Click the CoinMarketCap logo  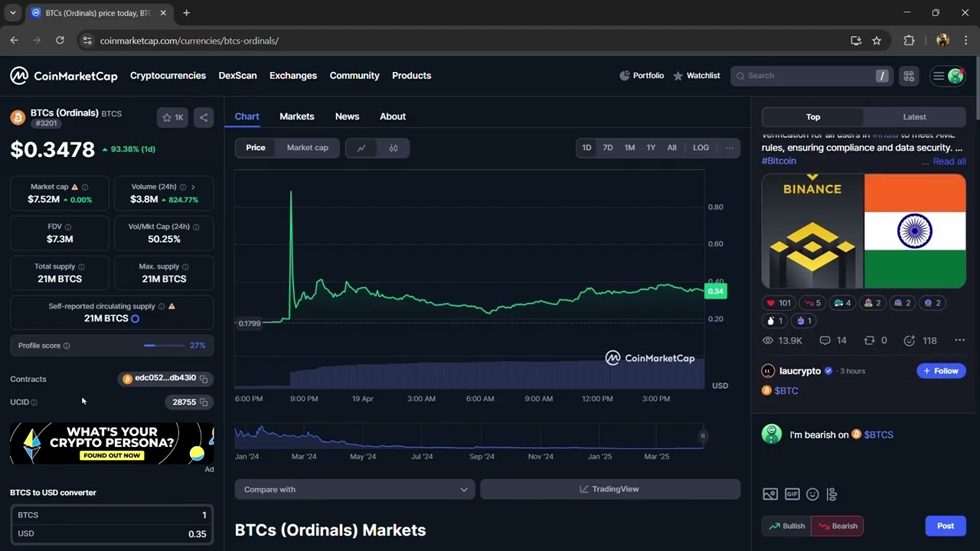pos(64,76)
